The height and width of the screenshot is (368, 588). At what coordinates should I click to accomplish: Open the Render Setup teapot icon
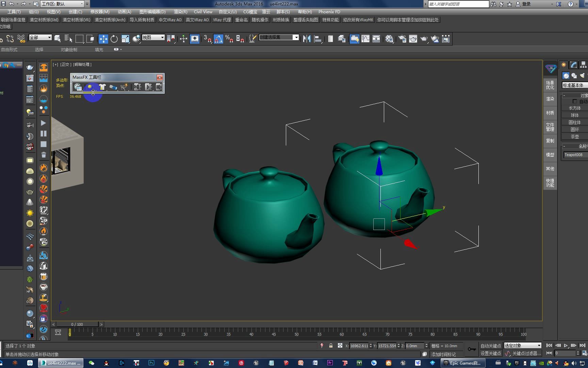tap(402, 39)
